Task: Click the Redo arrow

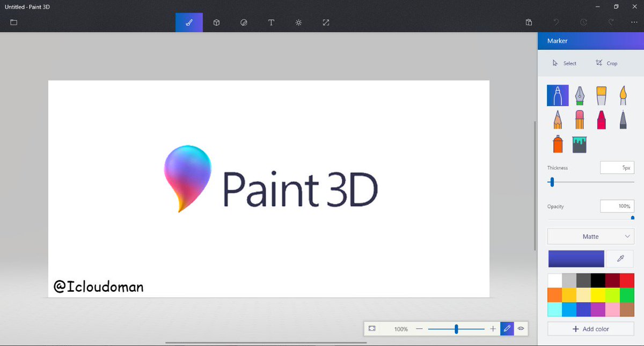Action: click(611, 23)
